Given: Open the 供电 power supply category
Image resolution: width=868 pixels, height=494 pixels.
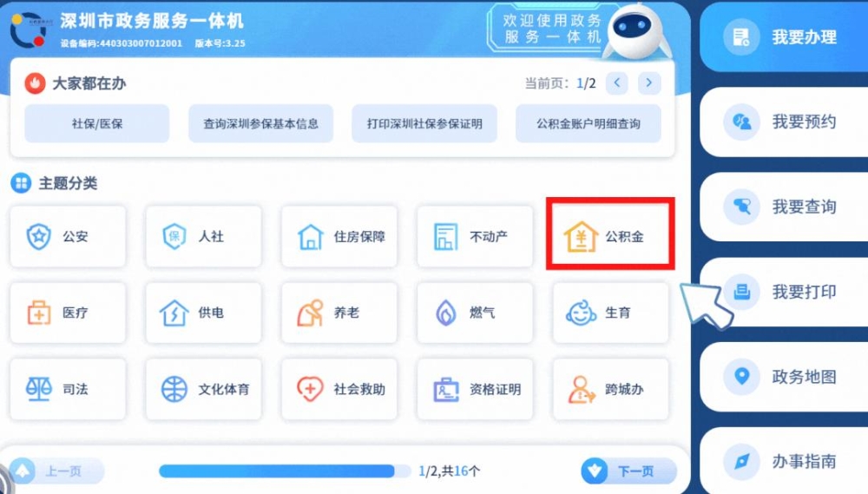Looking at the screenshot, I should click(x=203, y=313).
